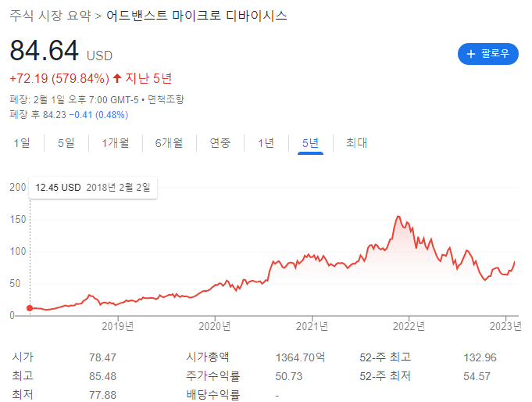The height and width of the screenshot is (402, 532).
Task: Switch to the 6개월 range tab
Action: point(169,143)
